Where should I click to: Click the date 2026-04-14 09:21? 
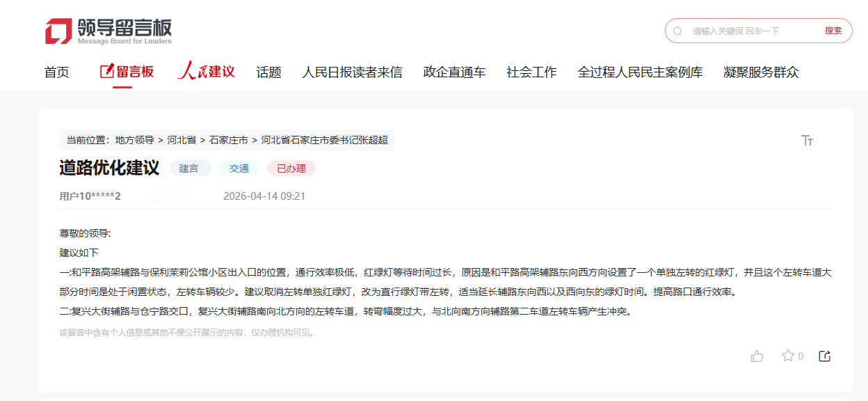point(264,196)
